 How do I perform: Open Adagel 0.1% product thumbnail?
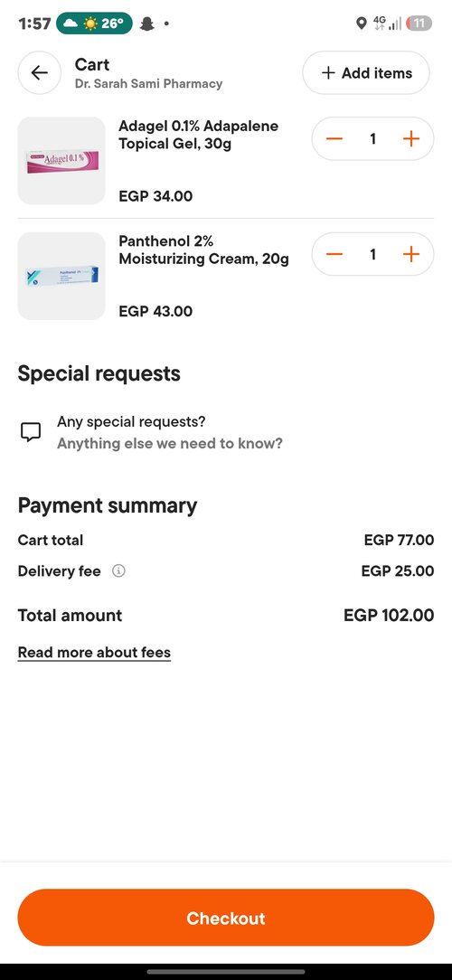61,161
